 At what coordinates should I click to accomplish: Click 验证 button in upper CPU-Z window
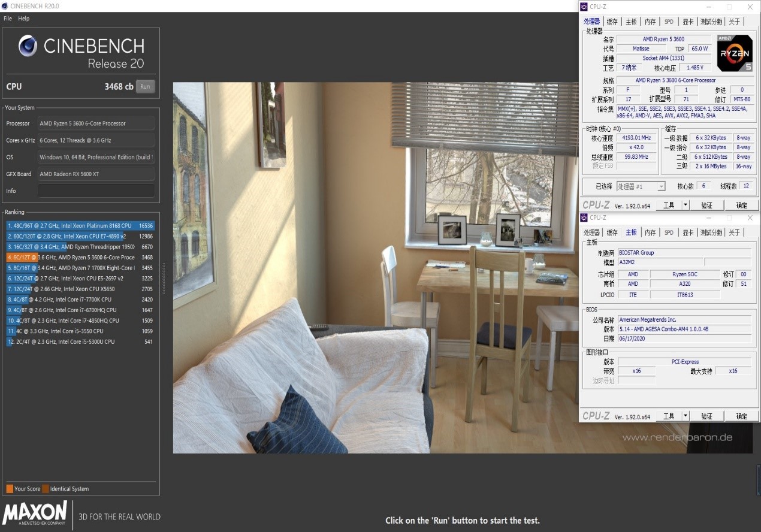click(x=706, y=205)
